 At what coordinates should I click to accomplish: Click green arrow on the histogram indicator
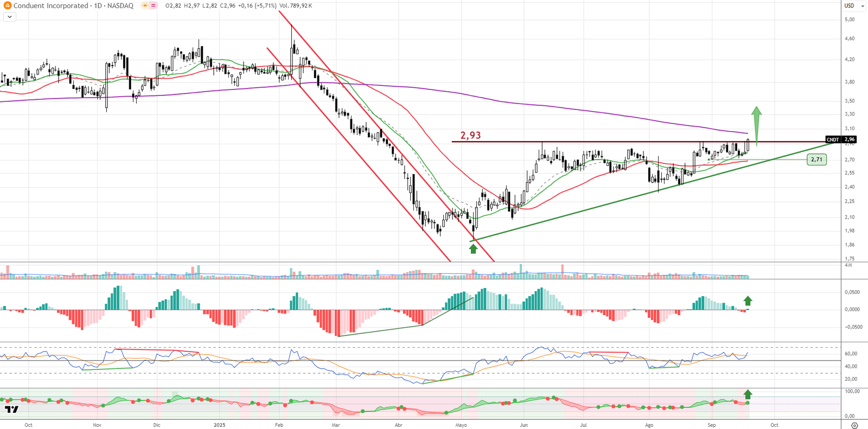pyautogui.click(x=748, y=301)
